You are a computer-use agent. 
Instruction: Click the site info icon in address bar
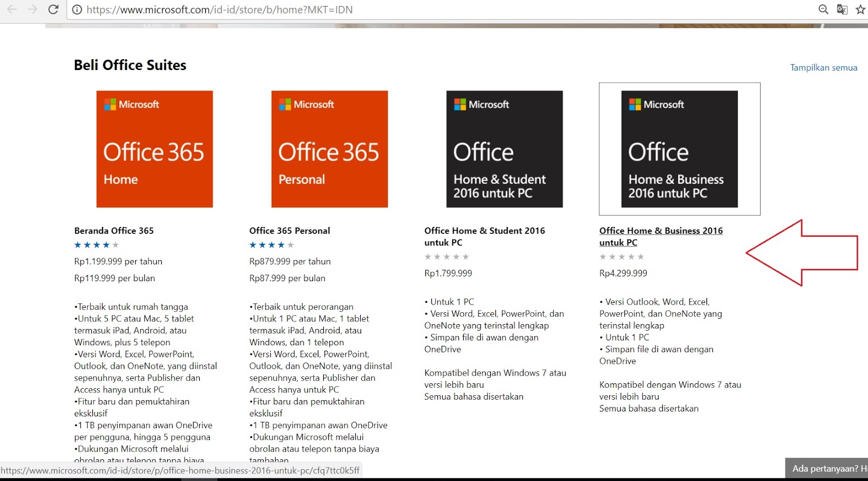pos(77,10)
